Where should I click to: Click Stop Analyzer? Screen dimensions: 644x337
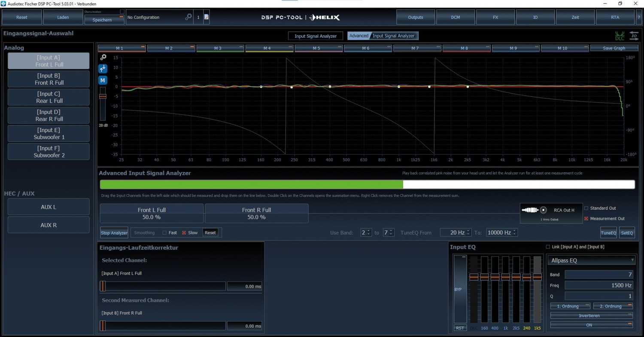pos(114,233)
